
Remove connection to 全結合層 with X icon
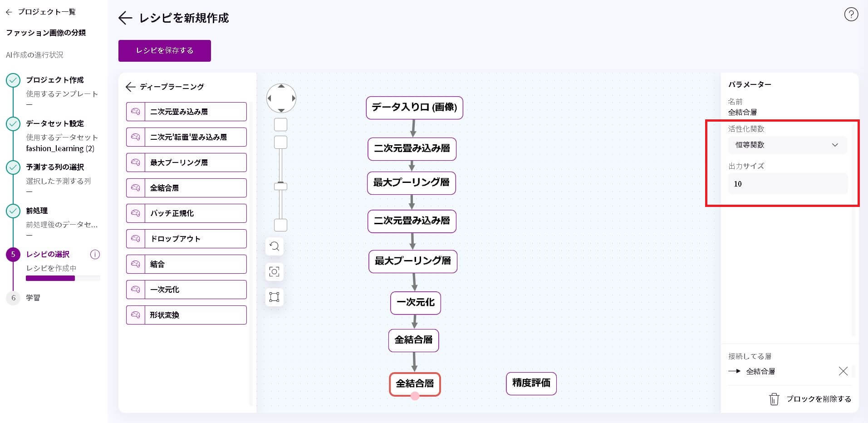coord(843,371)
